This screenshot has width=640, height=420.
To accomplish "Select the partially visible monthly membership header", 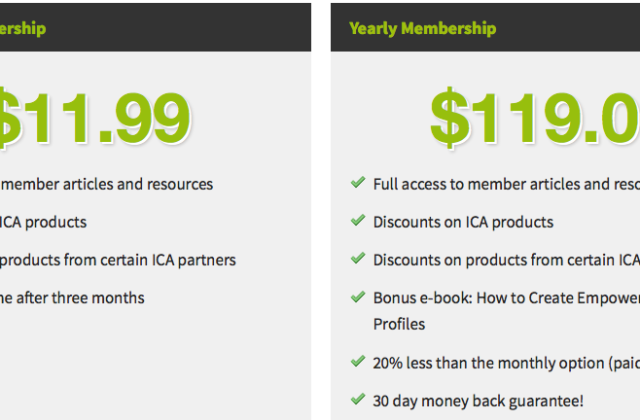I will (23, 29).
